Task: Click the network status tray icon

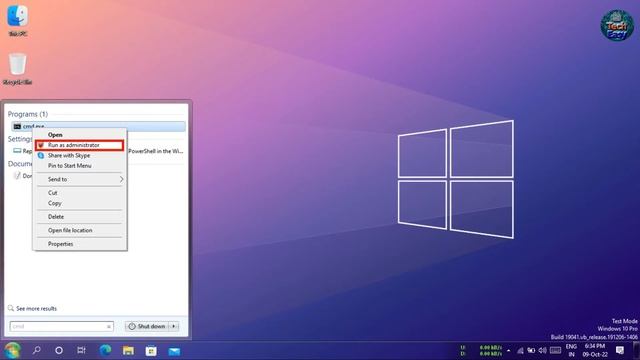Action: 520,350
